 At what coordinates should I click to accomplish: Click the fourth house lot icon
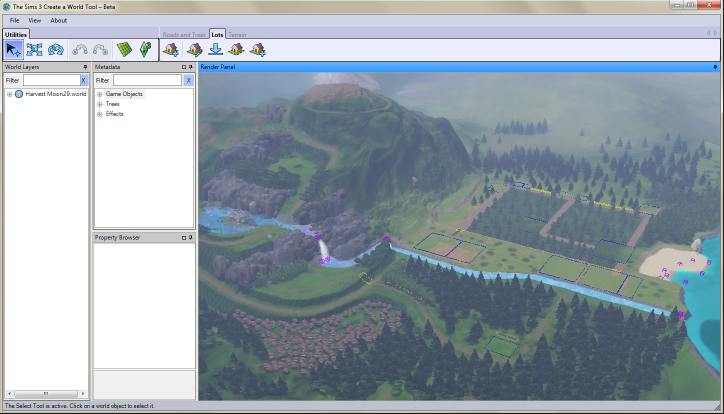(x=236, y=49)
